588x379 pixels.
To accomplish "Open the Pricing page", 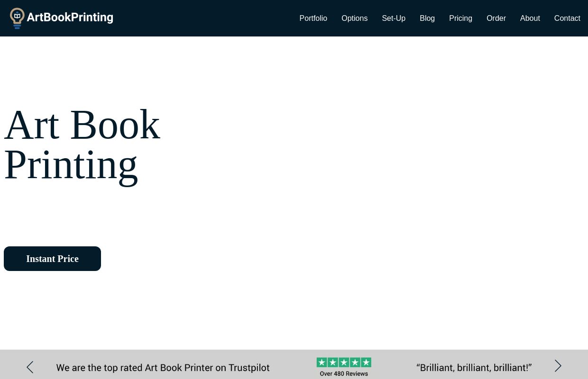I will click(x=460, y=18).
